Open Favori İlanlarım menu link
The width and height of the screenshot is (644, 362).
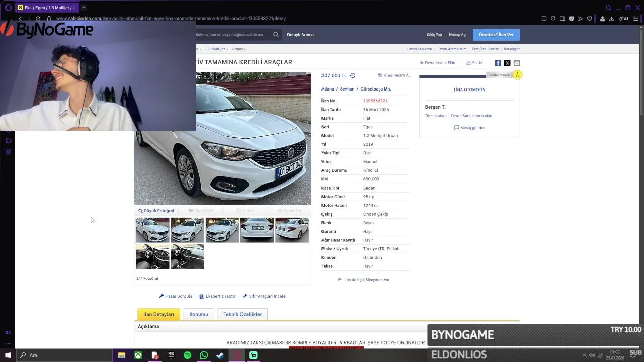(419, 49)
